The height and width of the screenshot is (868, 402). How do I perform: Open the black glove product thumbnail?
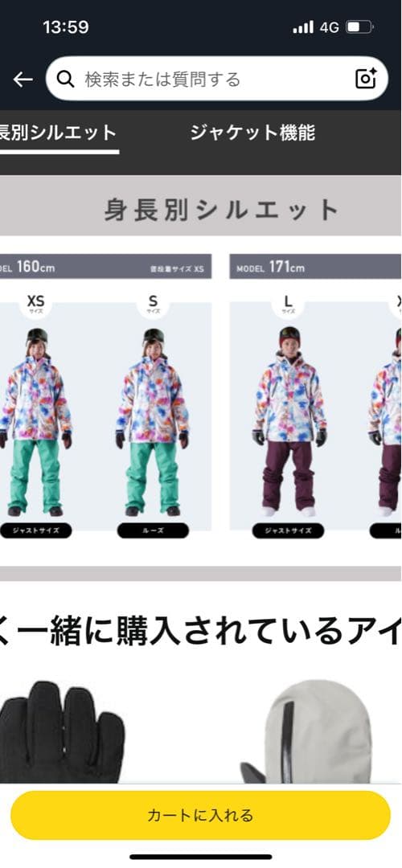tap(61, 731)
